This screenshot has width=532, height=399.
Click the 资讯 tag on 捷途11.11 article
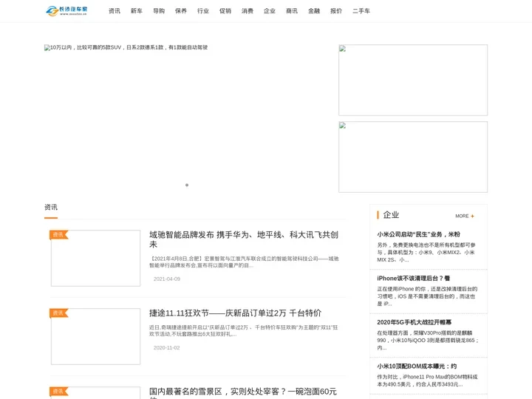coord(58,313)
